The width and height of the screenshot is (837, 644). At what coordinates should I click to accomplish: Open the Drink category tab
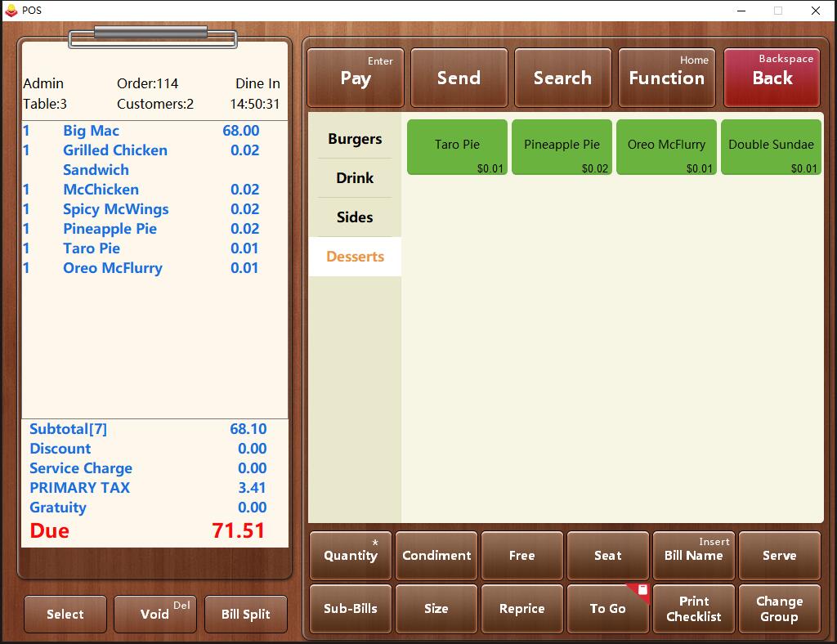click(x=354, y=178)
